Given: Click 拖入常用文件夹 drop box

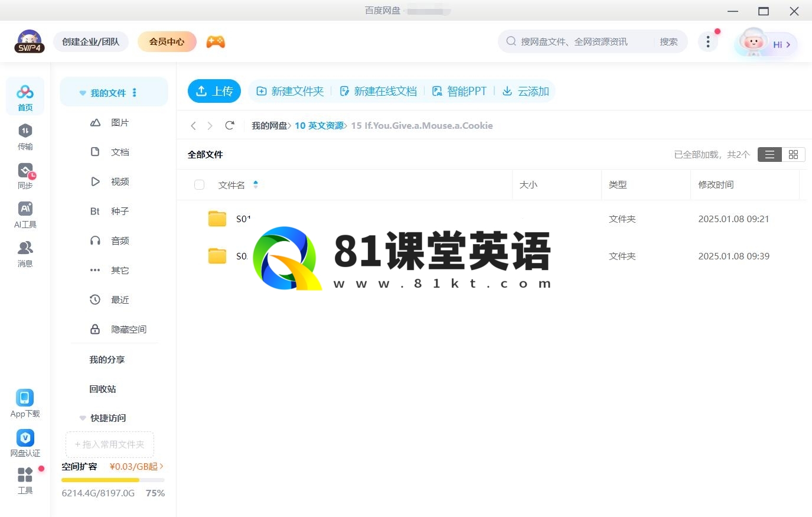Looking at the screenshot, I should [x=110, y=444].
